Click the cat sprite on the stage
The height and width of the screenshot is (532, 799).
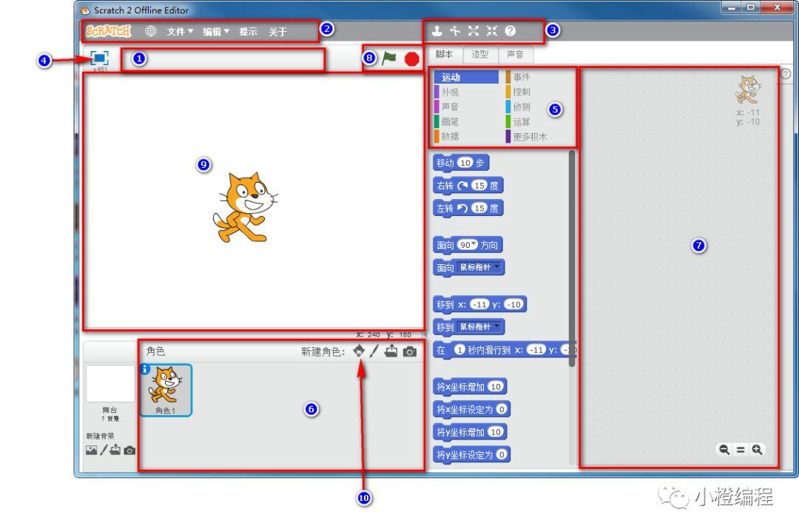coord(245,207)
